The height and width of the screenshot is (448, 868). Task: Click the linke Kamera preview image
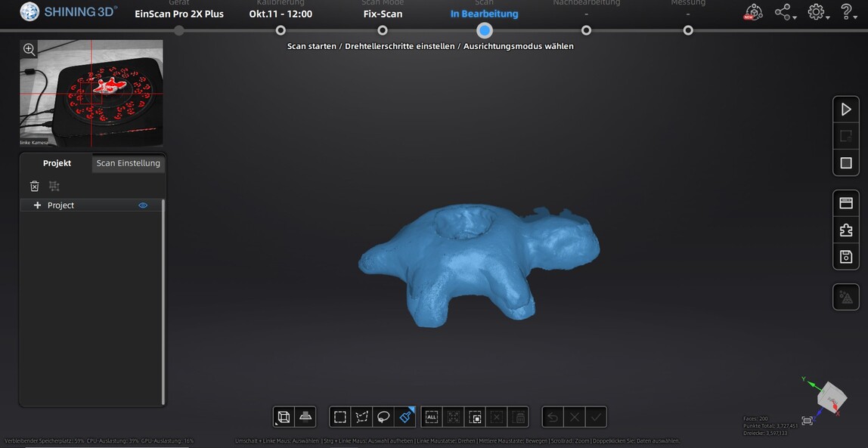click(91, 93)
